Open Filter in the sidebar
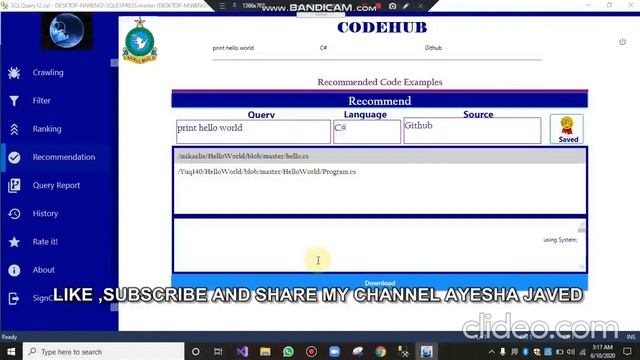 click(42, 101)
